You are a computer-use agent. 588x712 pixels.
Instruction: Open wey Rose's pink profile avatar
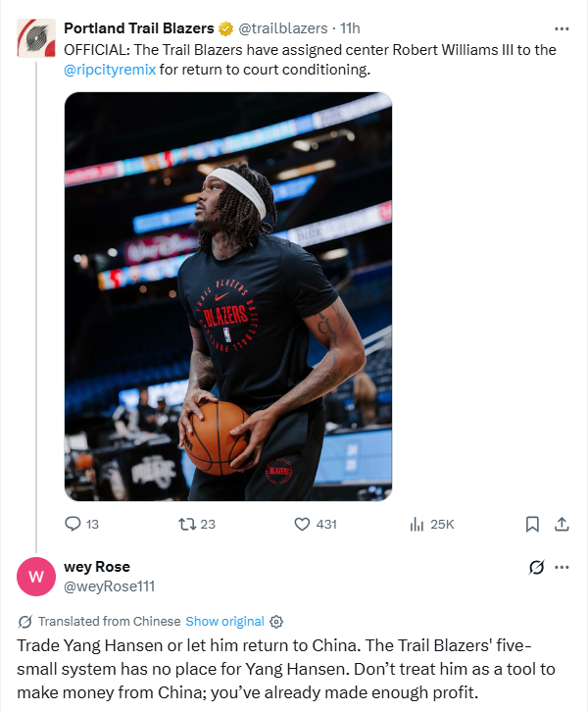[36, 577]
